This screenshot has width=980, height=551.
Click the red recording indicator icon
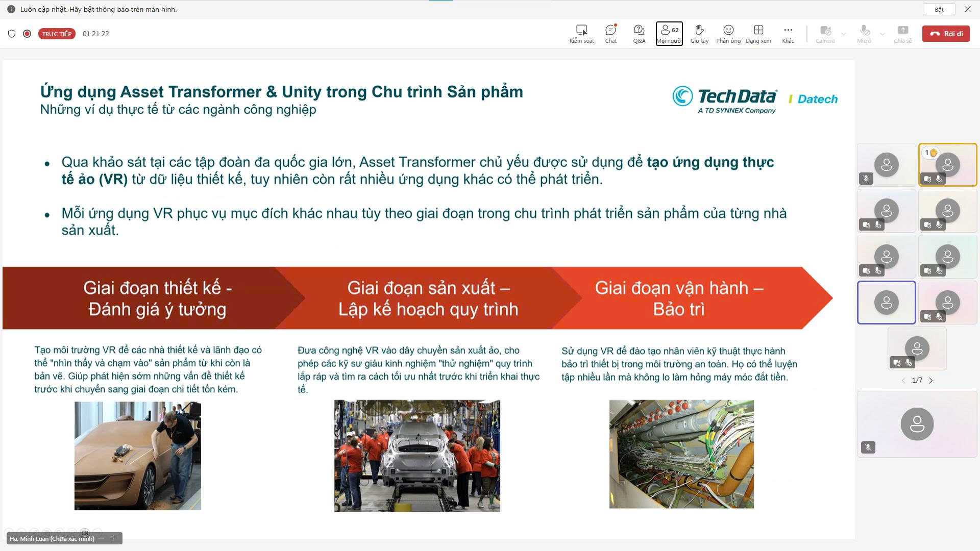pos(27,34)
